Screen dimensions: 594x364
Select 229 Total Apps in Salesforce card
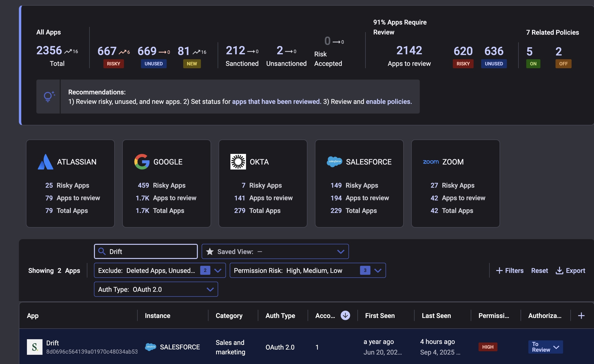pyautogui.click(x=353, y=211)
